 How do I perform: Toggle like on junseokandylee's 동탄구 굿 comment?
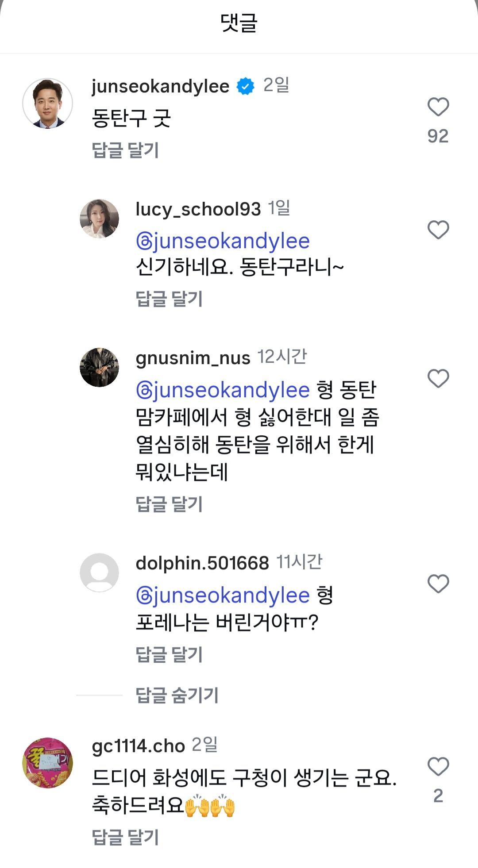(438, 107)
